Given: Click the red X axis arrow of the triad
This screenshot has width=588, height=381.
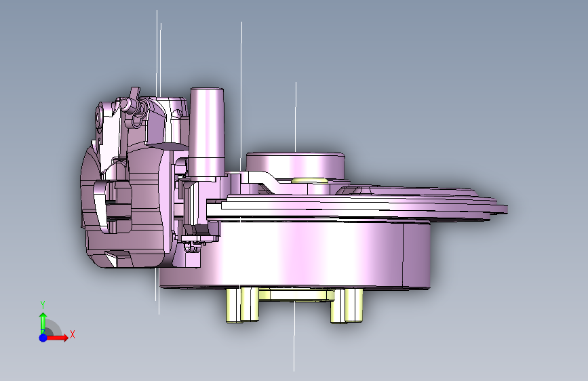Looking at the screenshot, I should pos(57,338).
